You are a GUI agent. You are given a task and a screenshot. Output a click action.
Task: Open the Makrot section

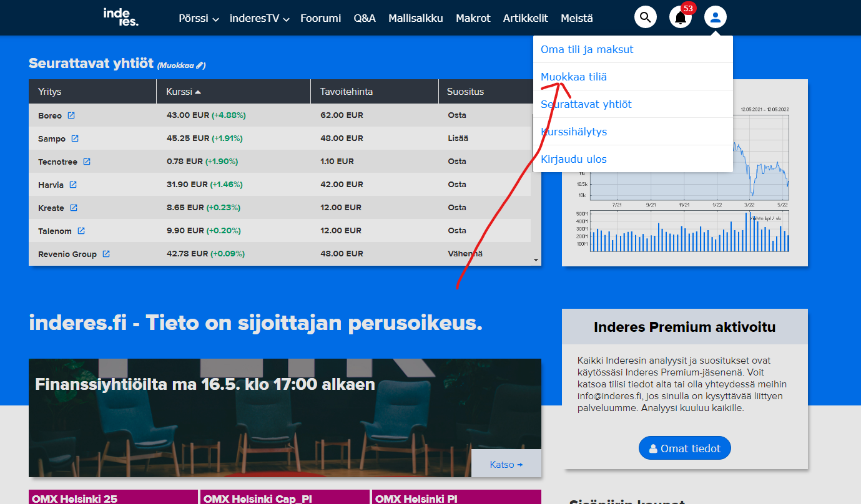[x=473, y=18]
